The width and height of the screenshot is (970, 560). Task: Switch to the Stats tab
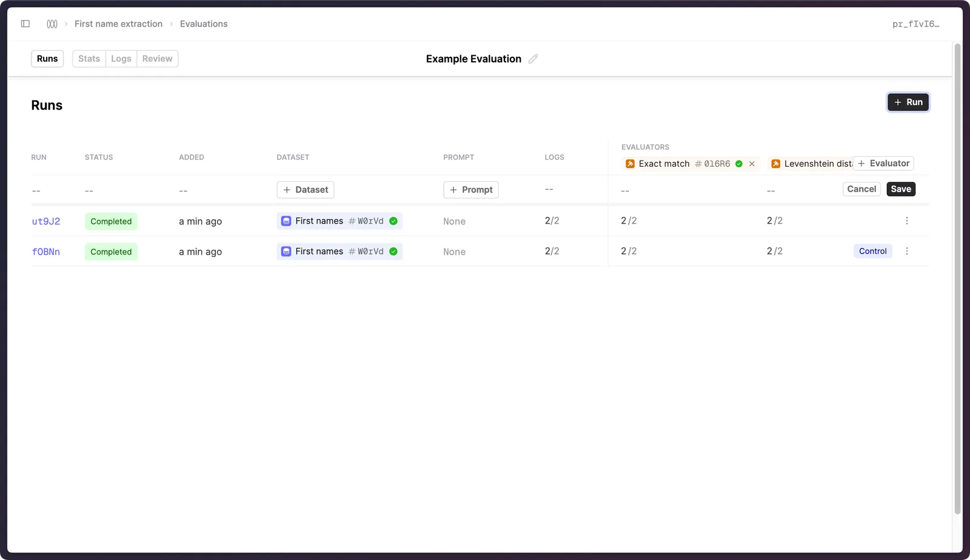(x=89, y=59)
